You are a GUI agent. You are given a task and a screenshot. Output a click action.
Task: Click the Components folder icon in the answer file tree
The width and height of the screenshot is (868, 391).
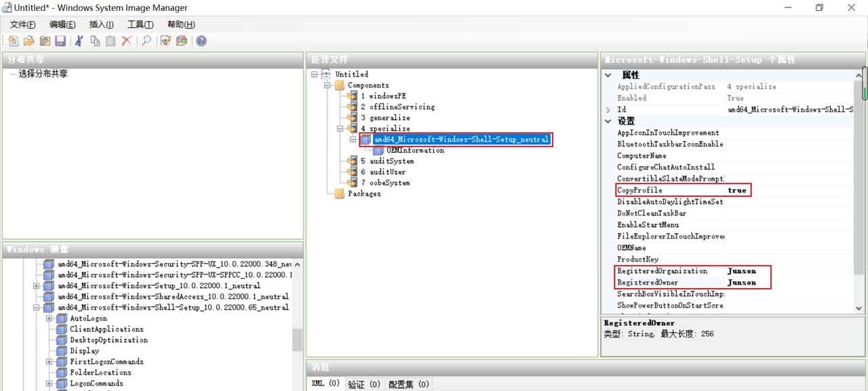click(x=340, y=85)
